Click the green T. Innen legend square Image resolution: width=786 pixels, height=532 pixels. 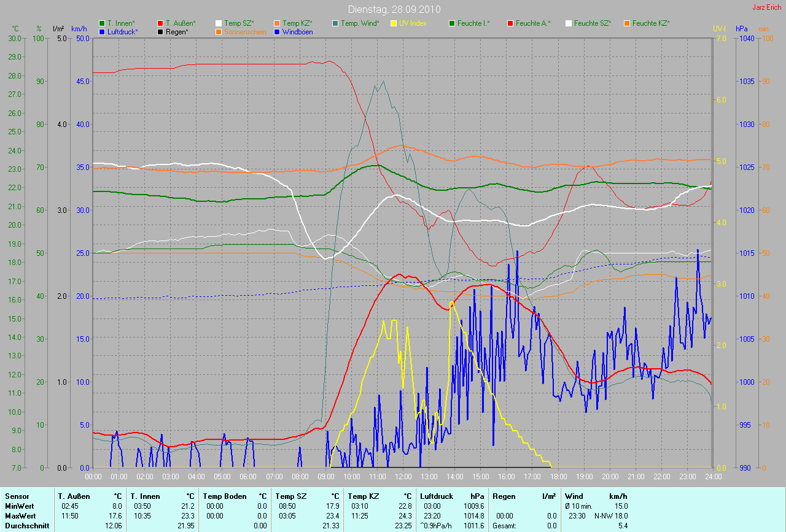(x=102, y=23)
